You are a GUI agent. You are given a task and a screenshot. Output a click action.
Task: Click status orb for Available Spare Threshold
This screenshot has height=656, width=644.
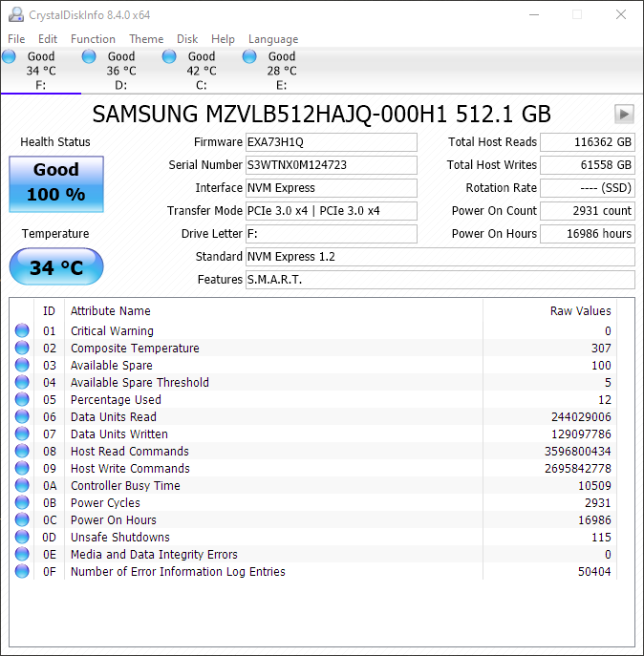pos(22,382)
